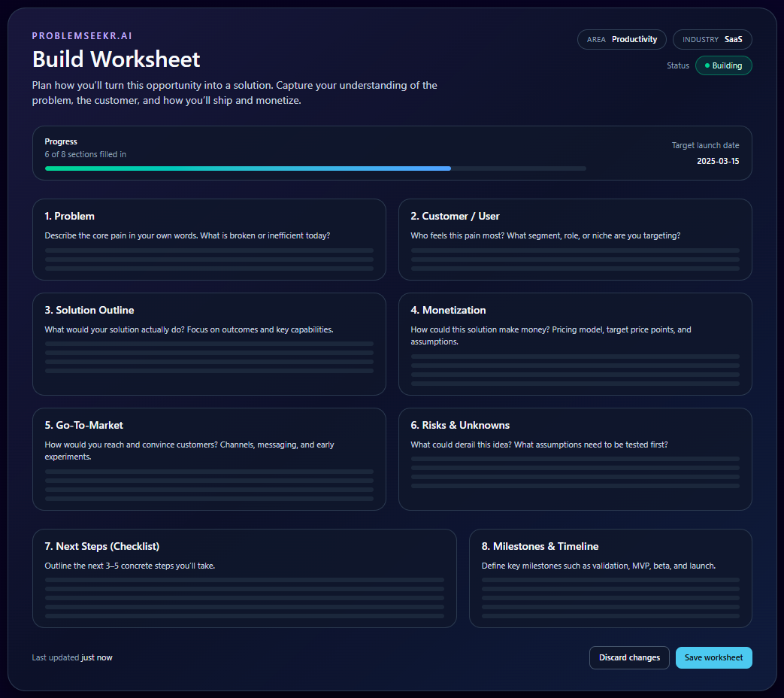Image resolution: width=784 pixels, height=698 pixels.
Task: Click the Next Steps checklist field
Action: point(244,598)
